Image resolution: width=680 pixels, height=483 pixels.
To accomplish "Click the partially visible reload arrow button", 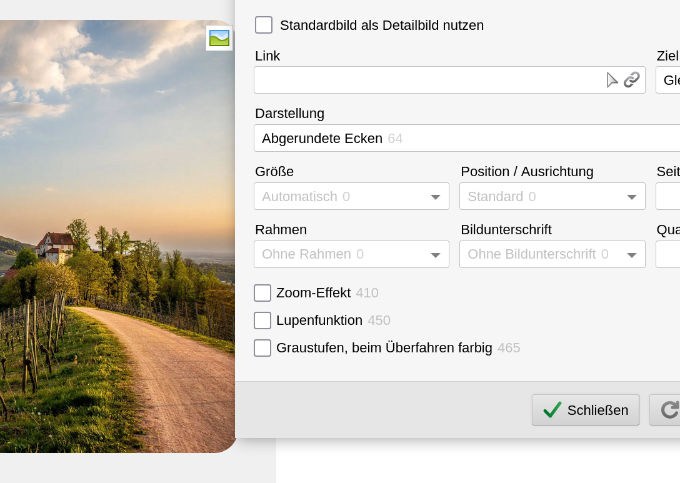I will point(667,410).
